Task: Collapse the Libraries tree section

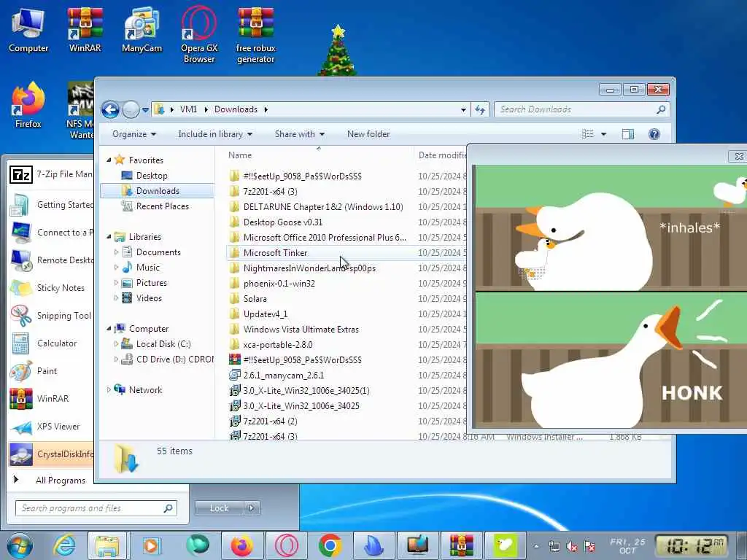Action: coord(109,237)
